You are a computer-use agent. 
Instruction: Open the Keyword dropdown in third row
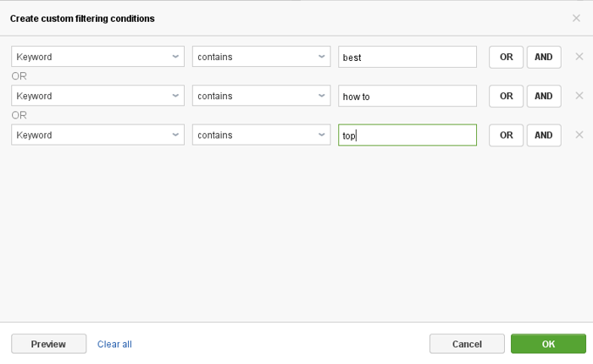pos(97,135)
